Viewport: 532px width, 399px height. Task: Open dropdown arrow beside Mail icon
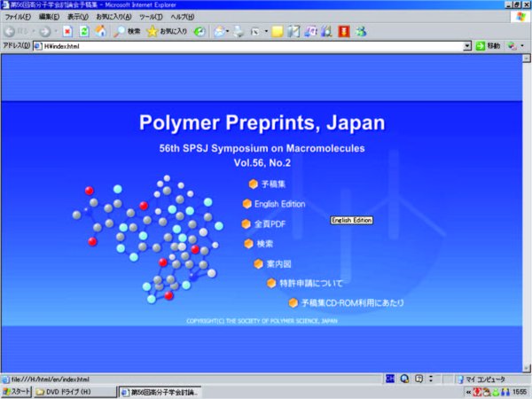(x=228, y=32)
